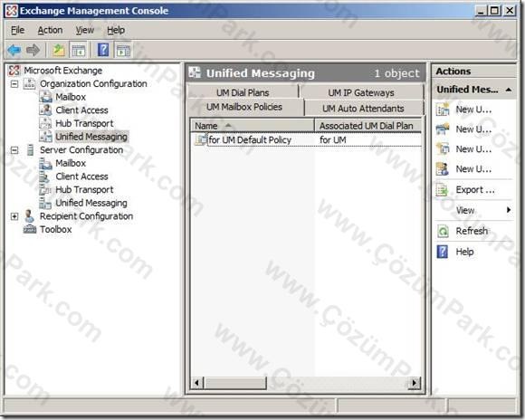Click Export ... text in Actions pane
This screenshot has height=420, width=525.
[475, 190]
